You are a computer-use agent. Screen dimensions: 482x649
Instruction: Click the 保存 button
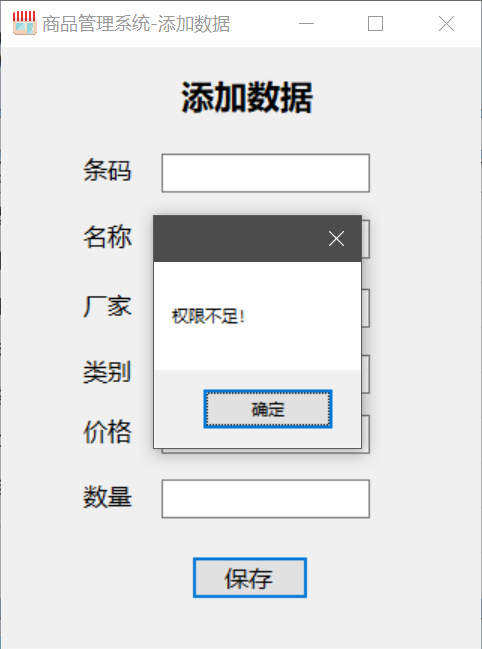click(250, 577)
